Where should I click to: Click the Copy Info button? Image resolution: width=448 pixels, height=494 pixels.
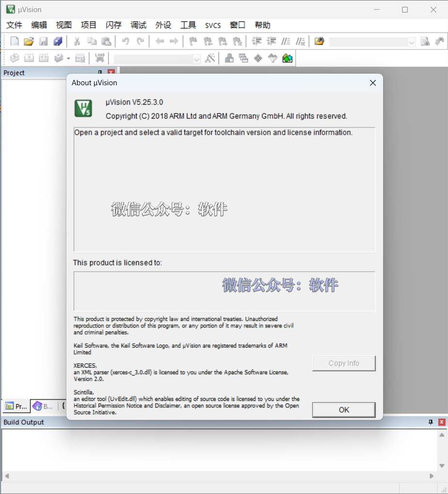click(344, 363)
